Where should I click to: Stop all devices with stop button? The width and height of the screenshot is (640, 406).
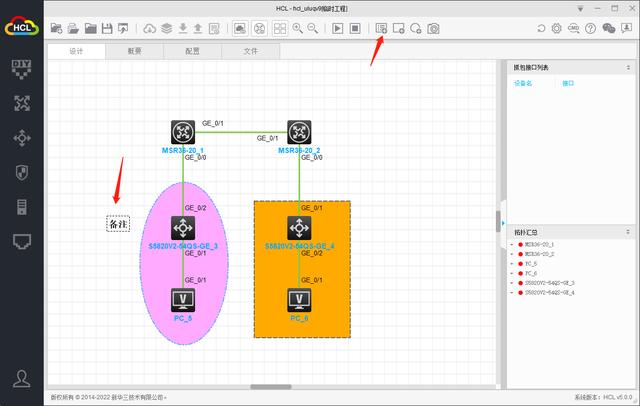coord(355,28)
